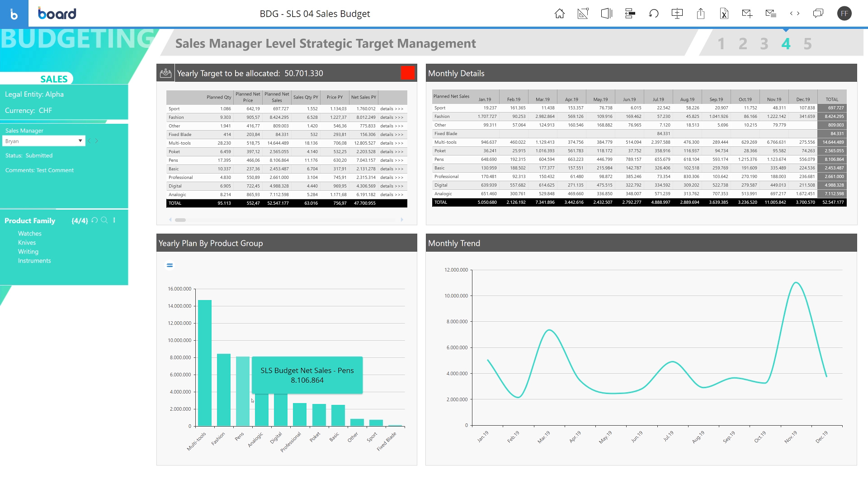Click the Comments: Test Comment text

pyautogui.click(x=39, y=170)
